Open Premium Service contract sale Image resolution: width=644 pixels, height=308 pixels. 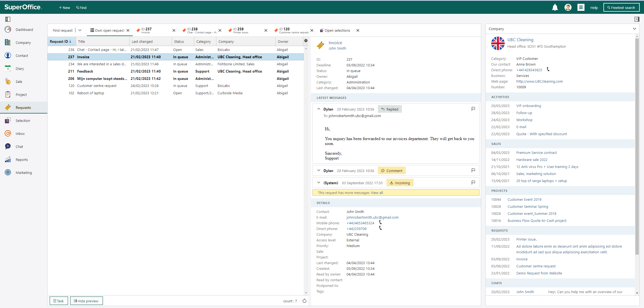(536, 153)
